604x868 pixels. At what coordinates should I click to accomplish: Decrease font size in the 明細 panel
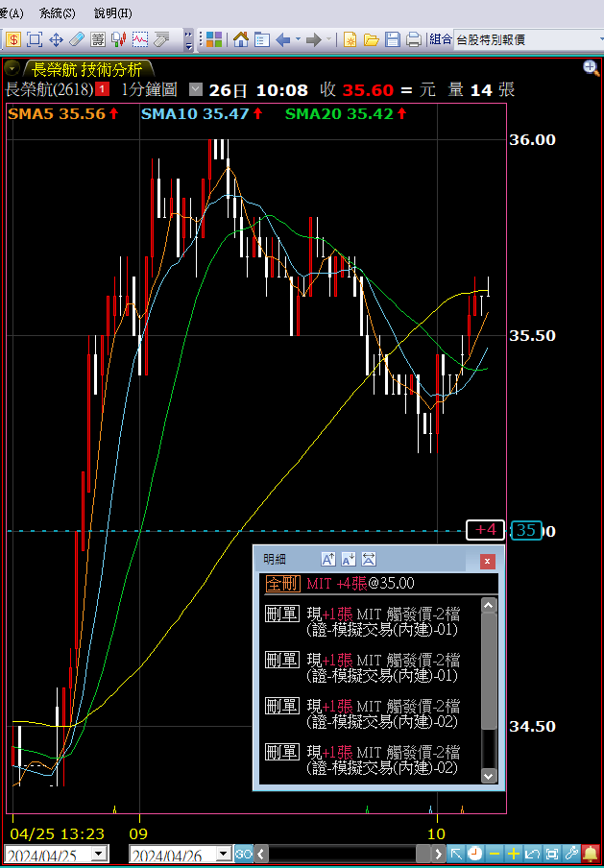(x=348, y=560)
